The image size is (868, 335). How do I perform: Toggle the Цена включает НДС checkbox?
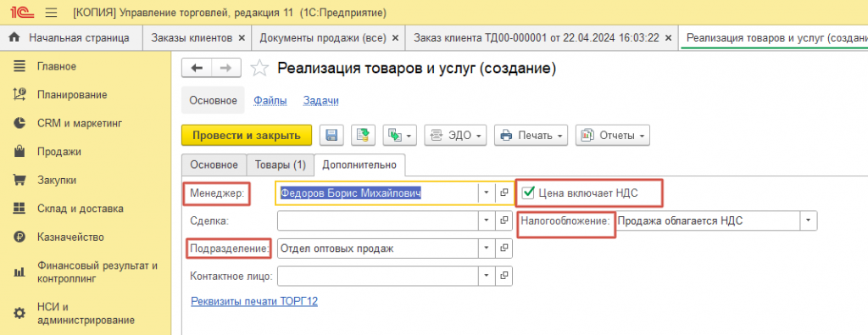tap(529, 193)
